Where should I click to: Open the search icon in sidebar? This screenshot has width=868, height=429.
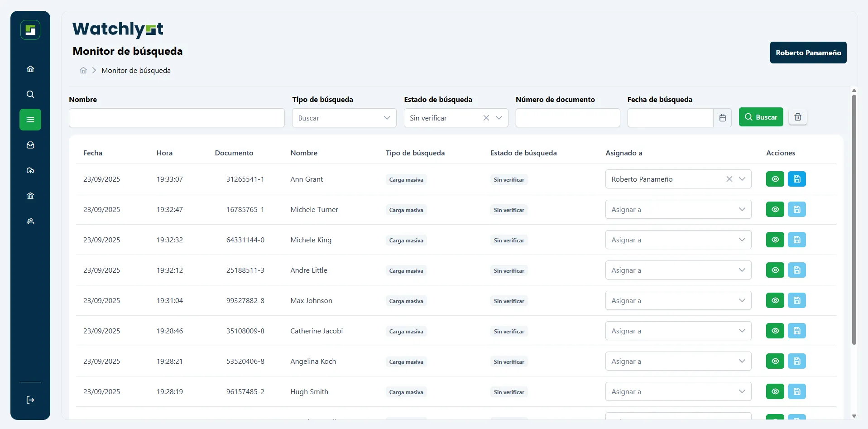point(30,94)
